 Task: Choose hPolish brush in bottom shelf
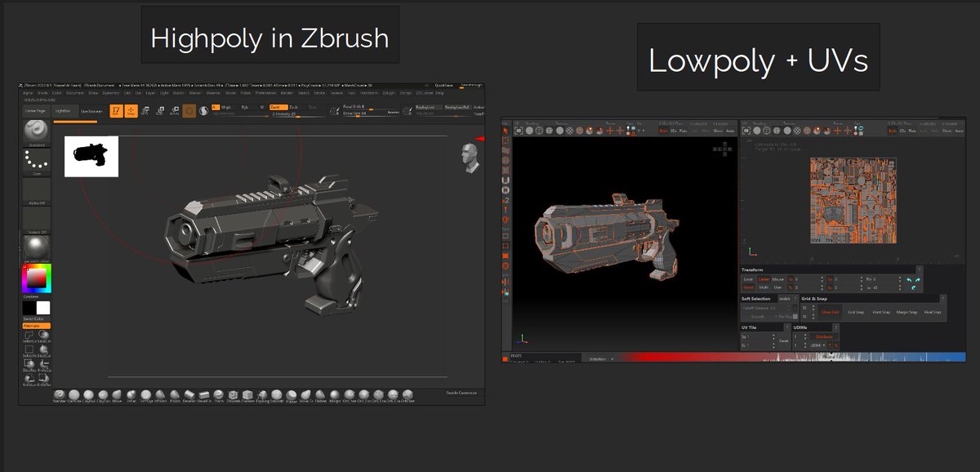click(x=160, y=395)
